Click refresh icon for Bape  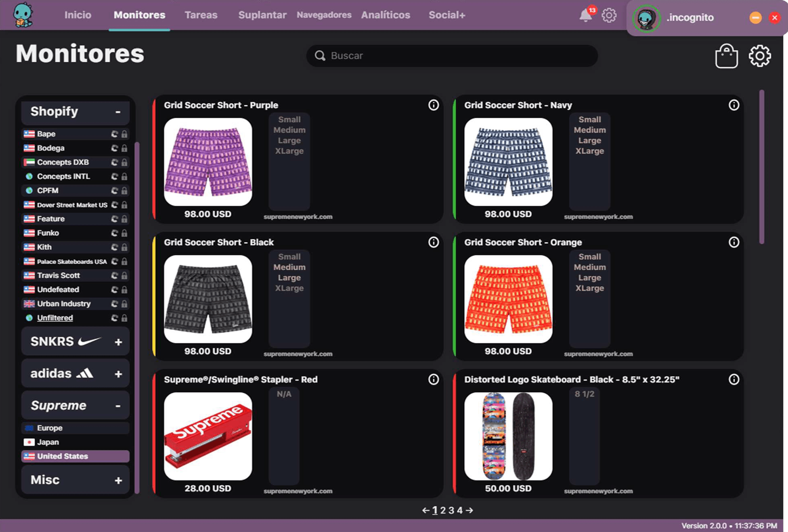115,134
